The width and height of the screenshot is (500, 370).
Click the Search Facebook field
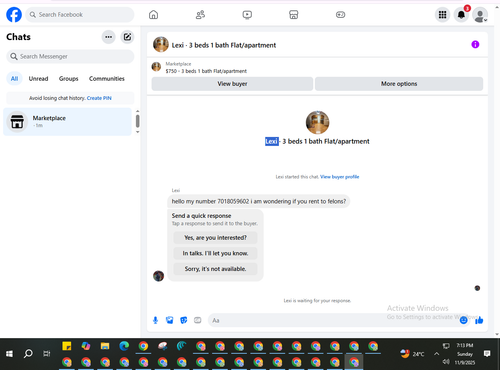(x=80, y=15)
